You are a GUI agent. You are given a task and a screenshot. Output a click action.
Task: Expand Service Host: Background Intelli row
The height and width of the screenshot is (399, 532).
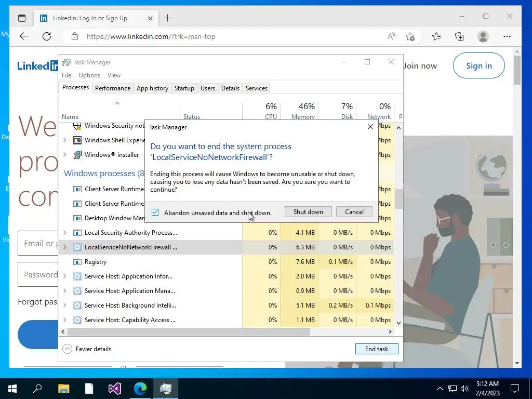coord(65,305)
